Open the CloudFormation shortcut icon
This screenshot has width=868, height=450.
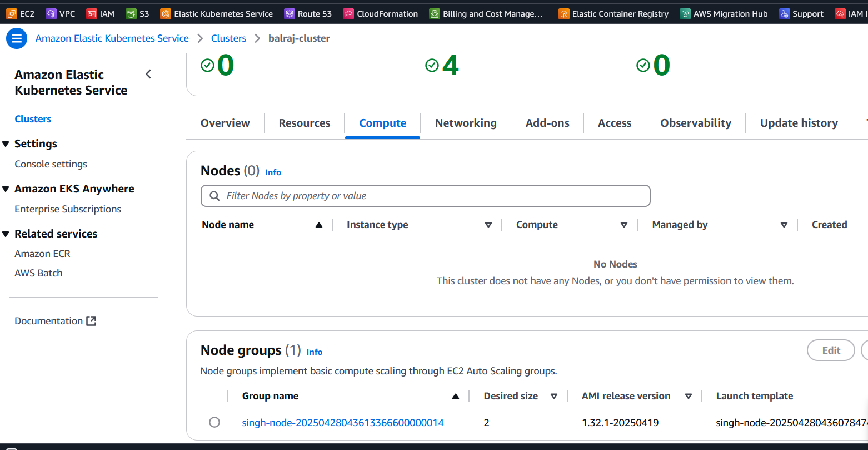[x=348, y=14]
